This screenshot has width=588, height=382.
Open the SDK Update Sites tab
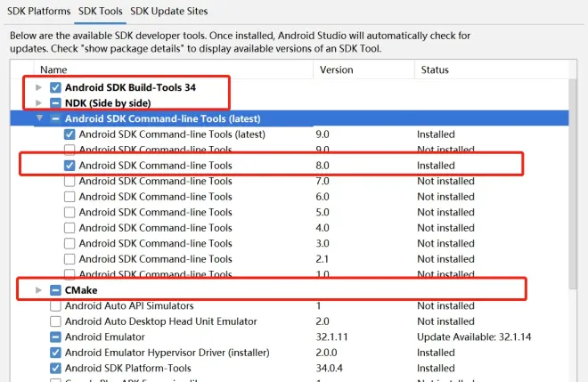pyautogui.click(x=168, y=12)
